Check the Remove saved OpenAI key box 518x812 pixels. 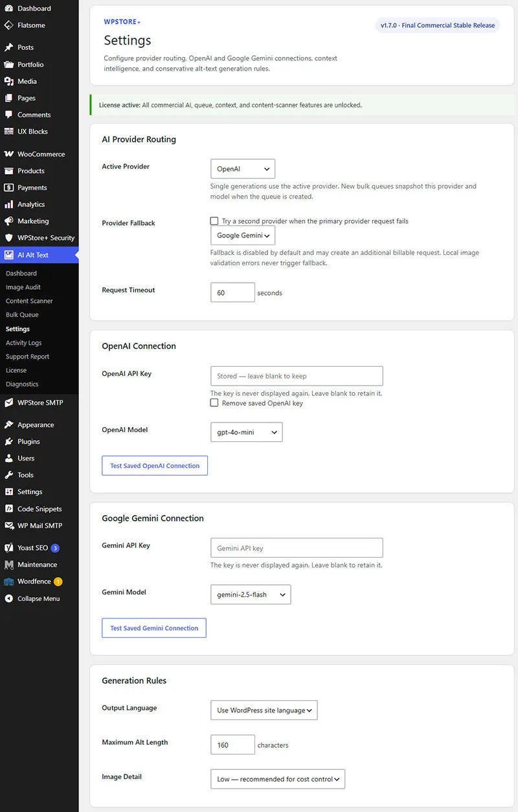point(214,402)
